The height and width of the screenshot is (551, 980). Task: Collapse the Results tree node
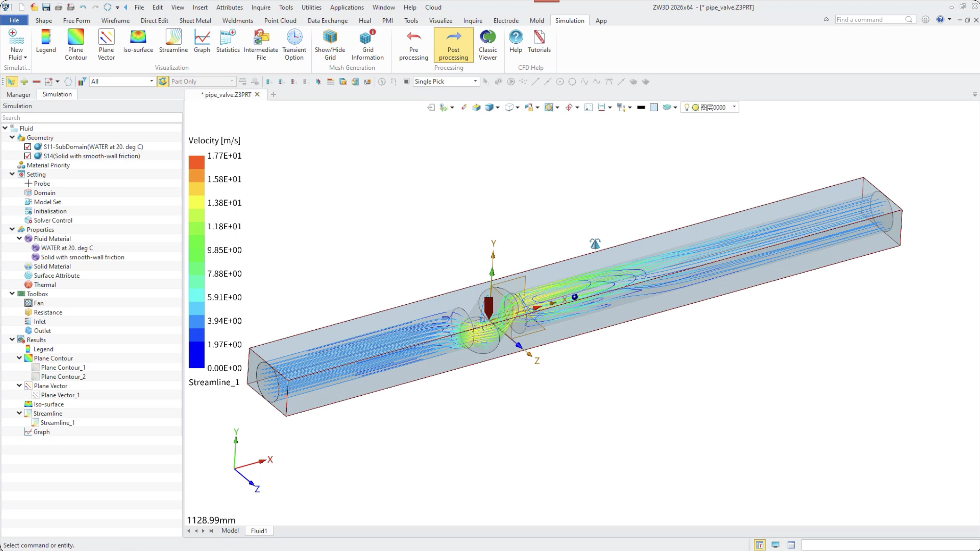point(12,339)
